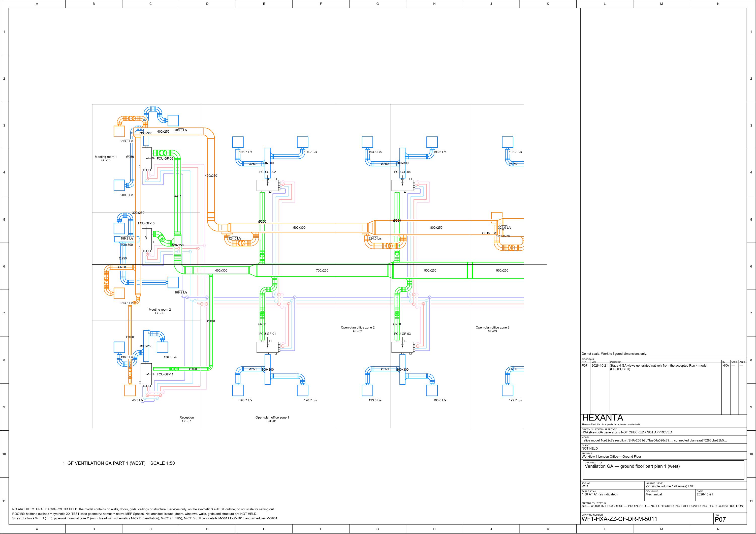Click the Mechanical discipline value
The width and height of the screenshot is (756, 534).
coord(654,494)
